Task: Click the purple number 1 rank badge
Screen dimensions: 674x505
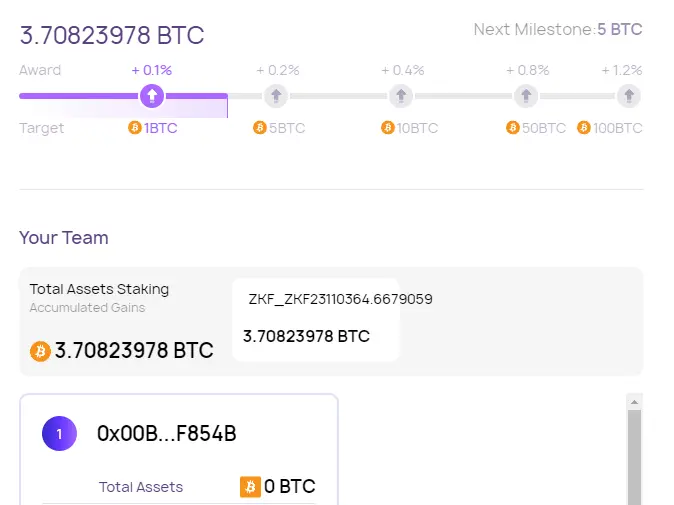Action: tap(59, 434)
